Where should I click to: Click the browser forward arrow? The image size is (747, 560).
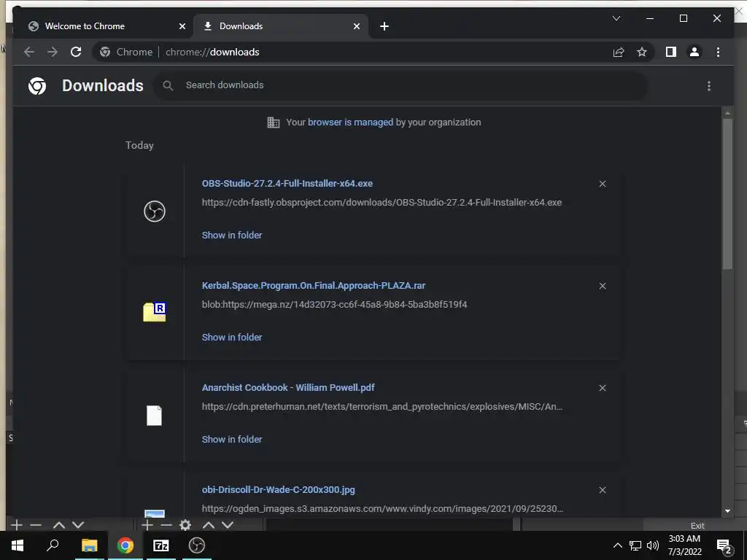click(x=53, y=52)
